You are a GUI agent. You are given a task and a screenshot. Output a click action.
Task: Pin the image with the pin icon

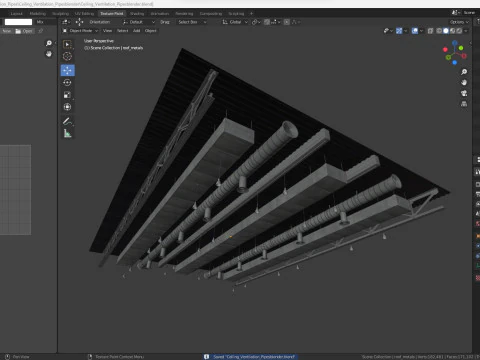coord(41,31)
